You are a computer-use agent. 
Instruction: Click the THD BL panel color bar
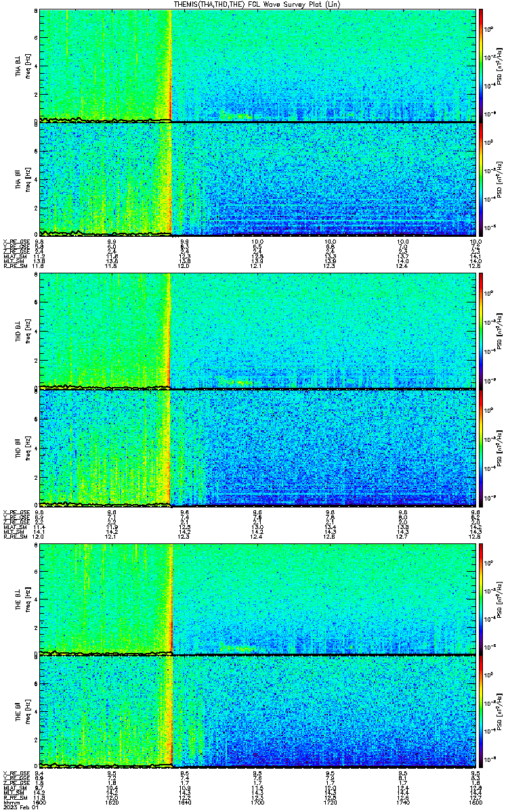pyautogui.click(x=481, y=331)
